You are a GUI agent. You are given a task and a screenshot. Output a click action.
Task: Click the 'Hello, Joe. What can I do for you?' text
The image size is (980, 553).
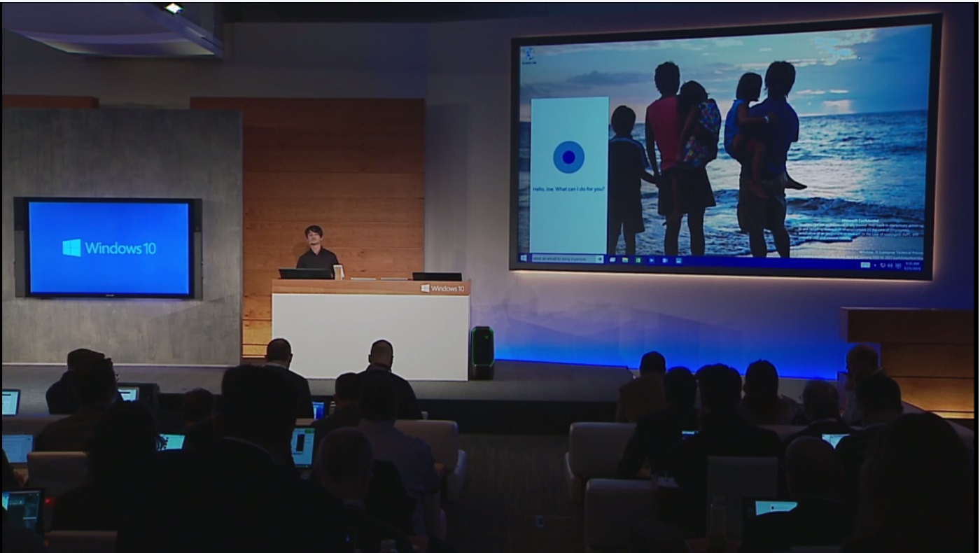click(568, 189)
